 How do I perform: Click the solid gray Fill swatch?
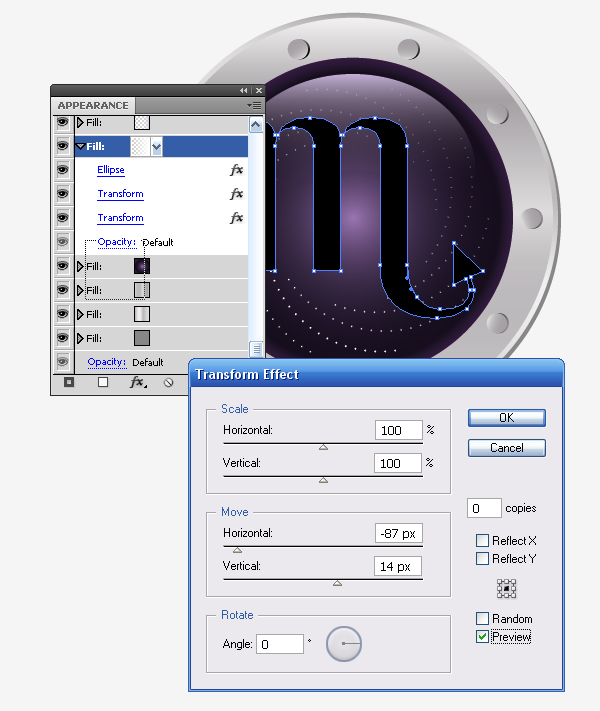[142, 338]
